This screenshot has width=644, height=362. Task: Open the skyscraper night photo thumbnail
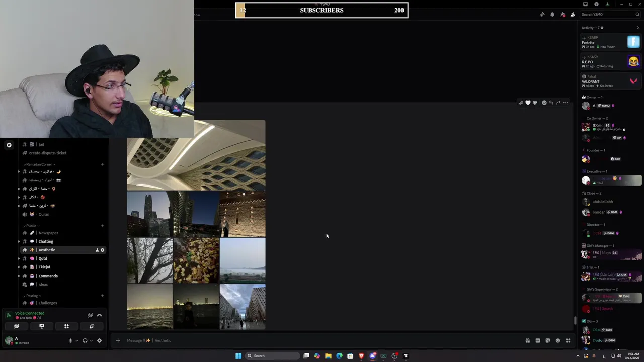point(150,214)
